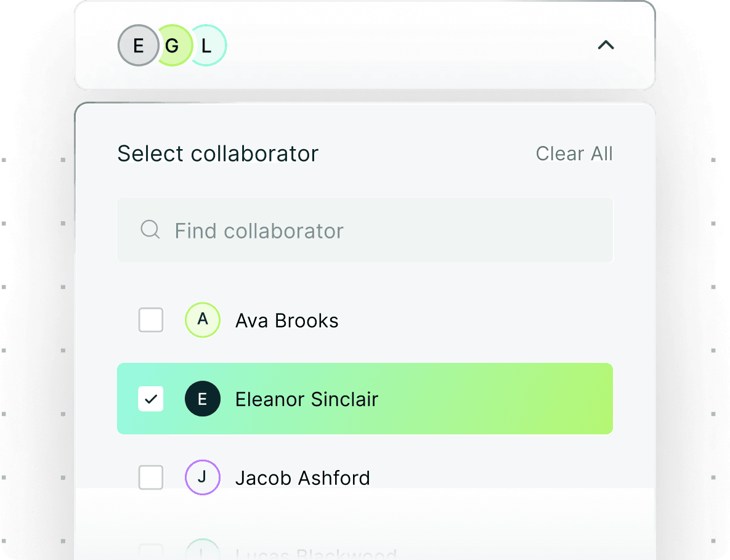Click the Select collaborator heading

click(218, 153)
